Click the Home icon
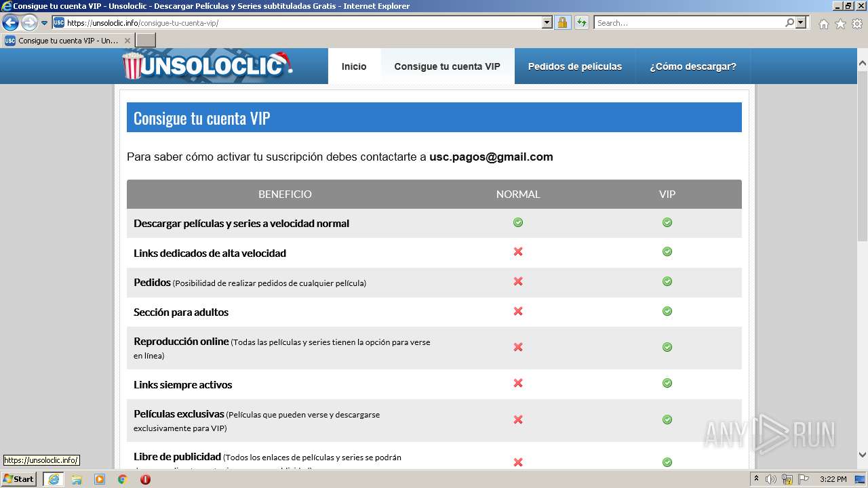Image resolution: width=868 pixels, height=488 pixels. click(823, 24)
